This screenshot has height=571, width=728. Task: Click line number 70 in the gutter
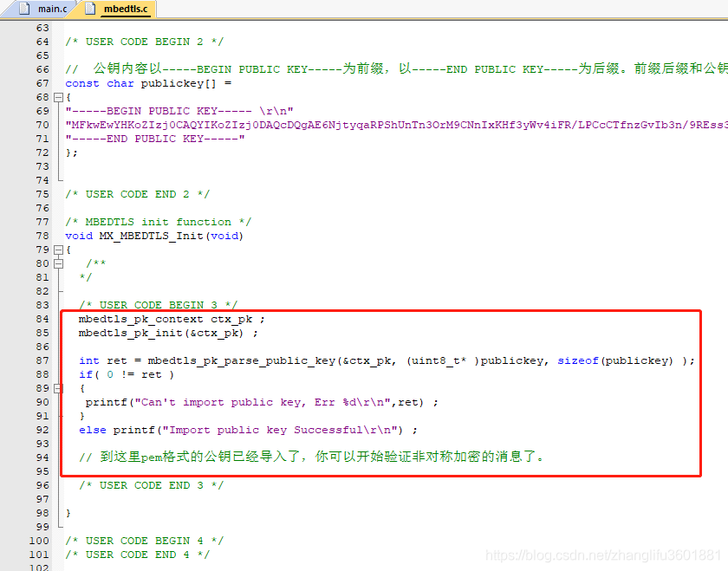coord(42,125)
